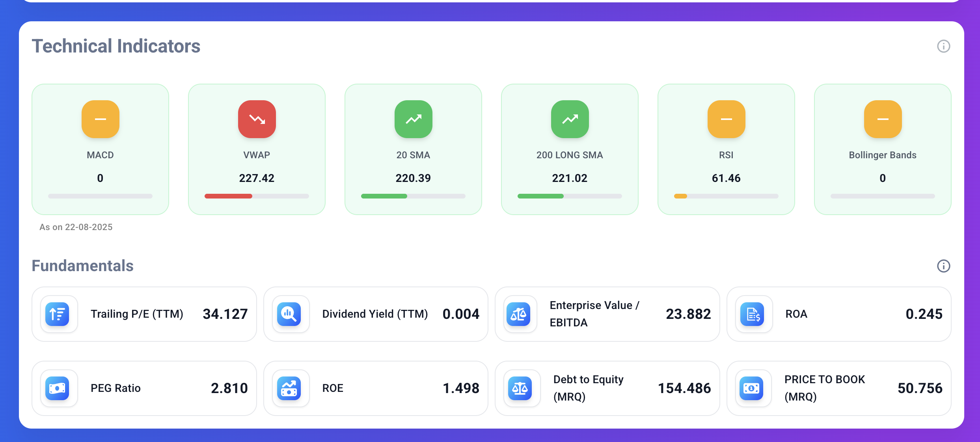The height and width of the screenshot is (442, 980).
Task: Select the 200 LONG SMA trend icon
Action: 569,119
